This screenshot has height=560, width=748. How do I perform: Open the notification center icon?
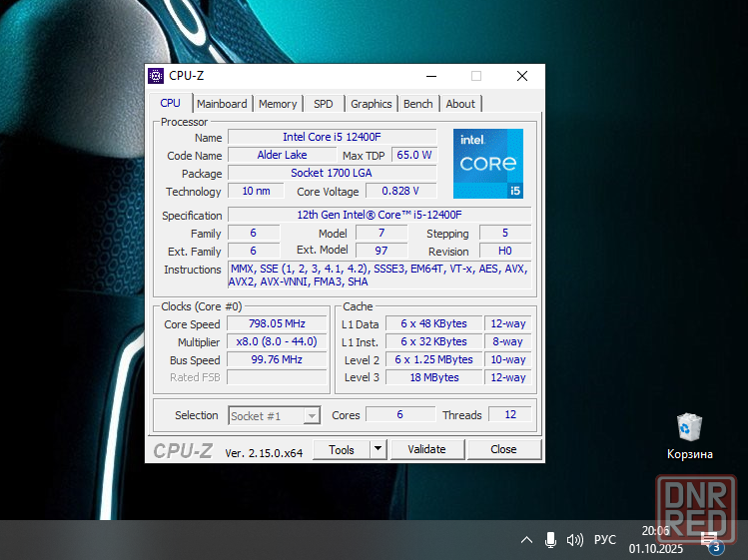pos(711,540)
